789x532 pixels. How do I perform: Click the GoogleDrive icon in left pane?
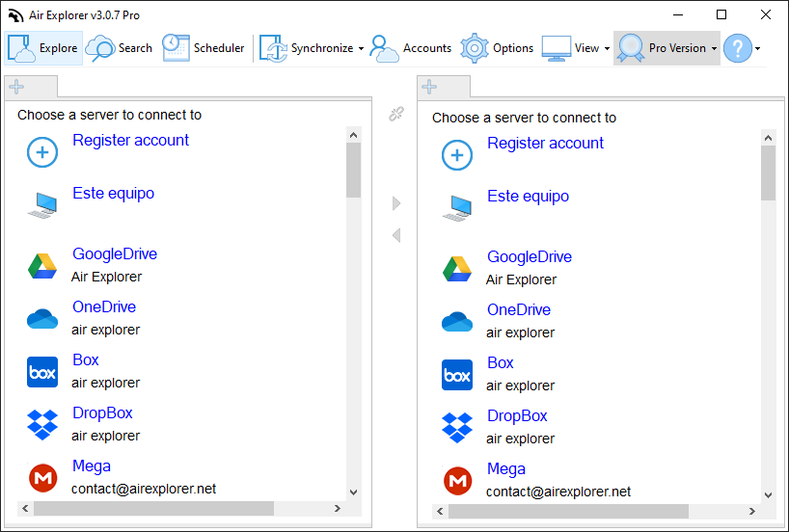pyautogui.click(x=42, y=266)
